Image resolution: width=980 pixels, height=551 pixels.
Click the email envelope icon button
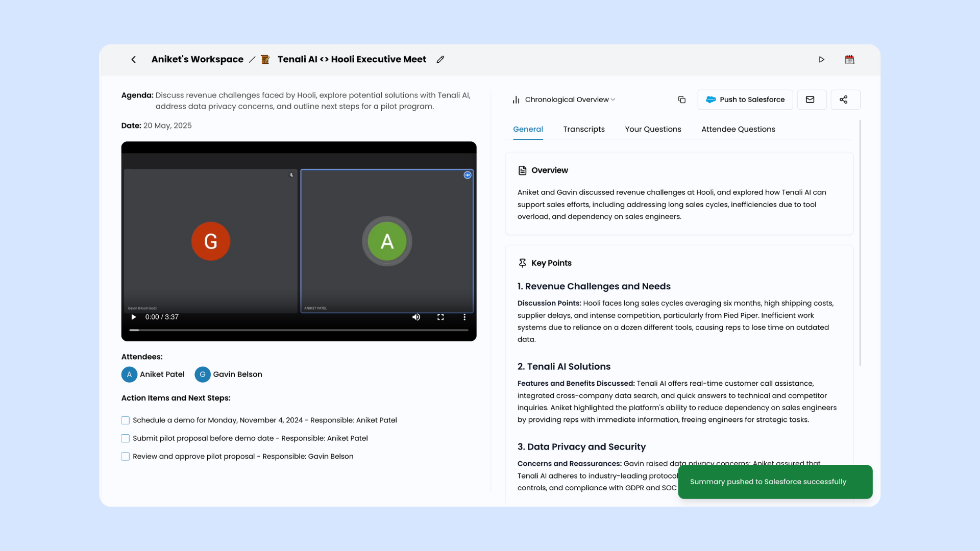click(x=810, y=99)
